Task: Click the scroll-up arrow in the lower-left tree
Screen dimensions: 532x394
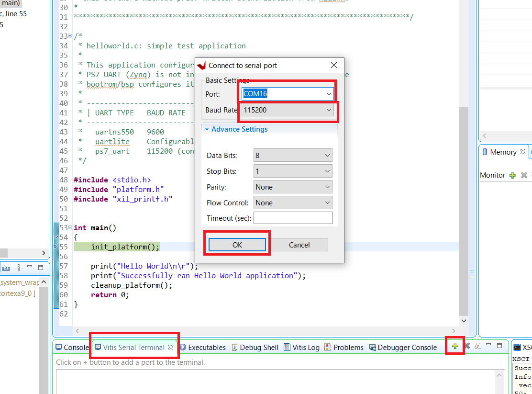Action: (x=44, y=282)
